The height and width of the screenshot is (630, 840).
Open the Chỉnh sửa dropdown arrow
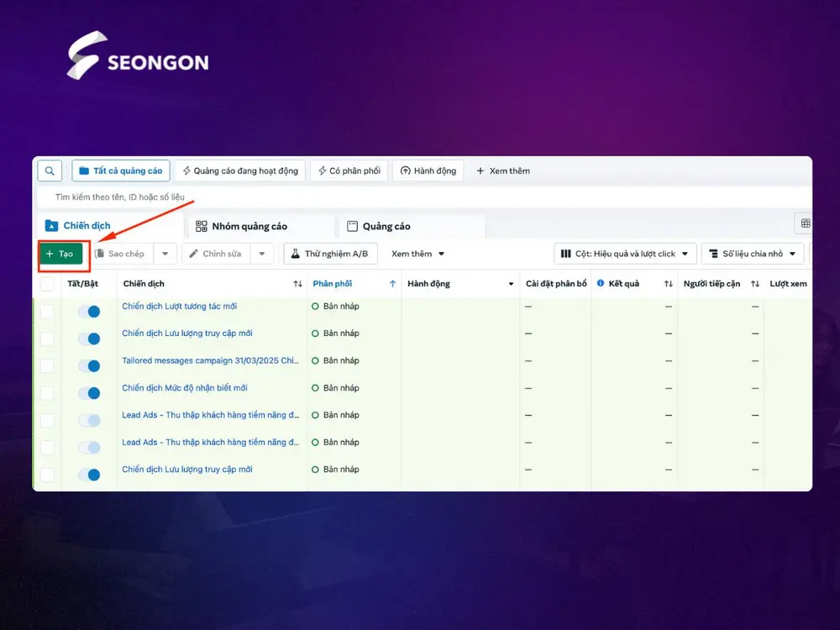(x=262, y=254)
